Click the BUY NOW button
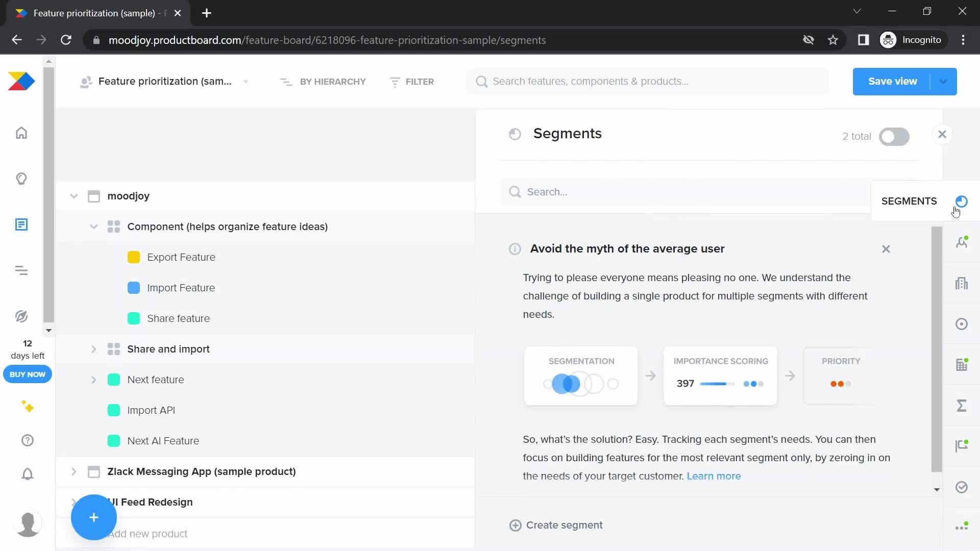Screen dimensions: 980x551 coord(28,374)
